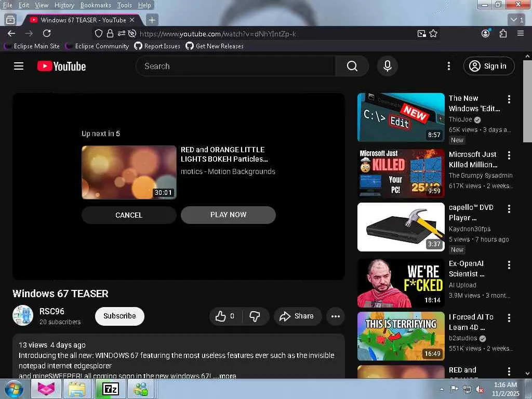
Task: Open Windows Start orb
Action: 14,389
